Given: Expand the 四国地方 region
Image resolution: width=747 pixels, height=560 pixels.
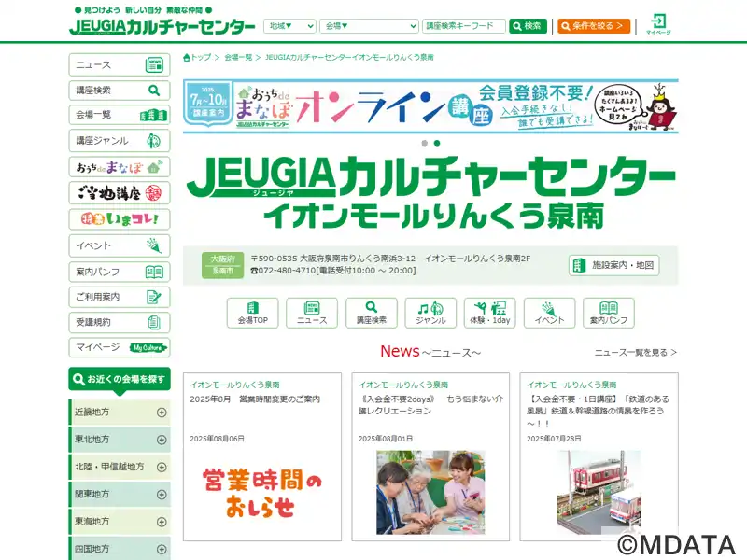Looking at the screenshot, I should coord(120,549).
